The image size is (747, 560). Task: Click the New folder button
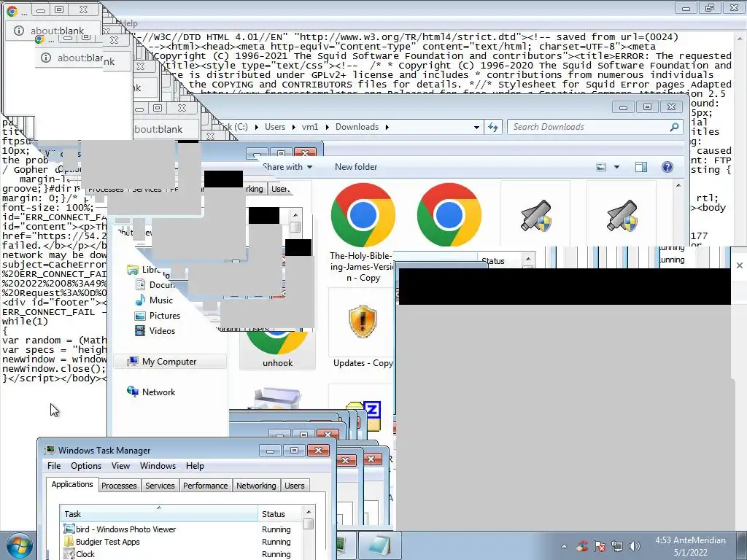tap(356, 167)
